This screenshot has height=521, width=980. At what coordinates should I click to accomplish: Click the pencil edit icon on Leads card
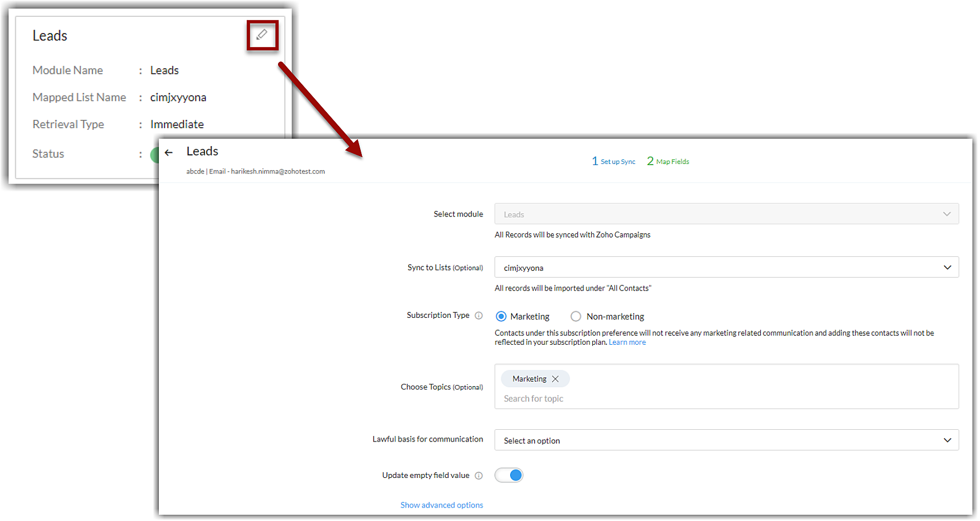tap(262, 35)
